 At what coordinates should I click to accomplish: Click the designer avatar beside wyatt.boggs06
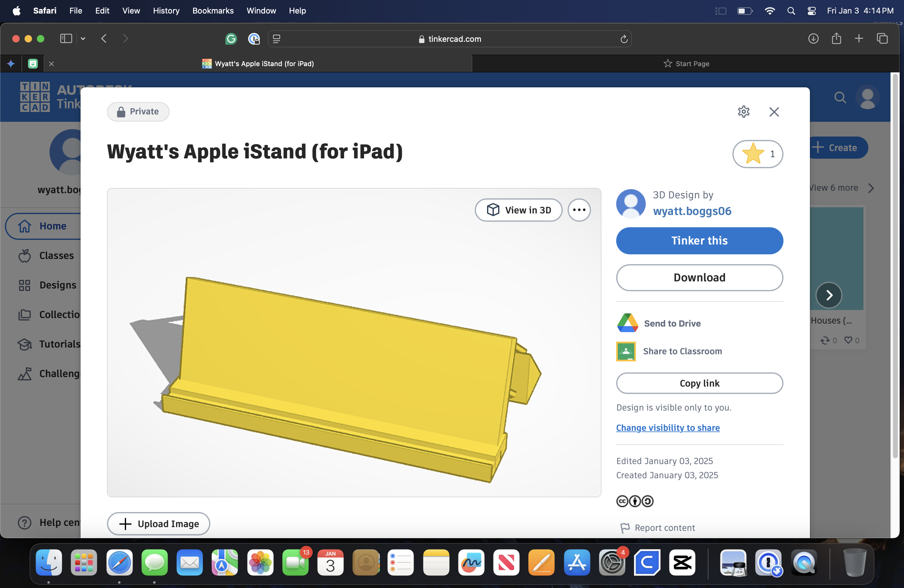click(x=631, y=204)
